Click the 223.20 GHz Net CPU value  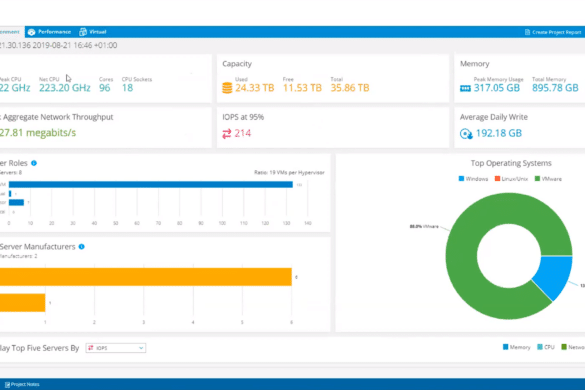point(65,88)
